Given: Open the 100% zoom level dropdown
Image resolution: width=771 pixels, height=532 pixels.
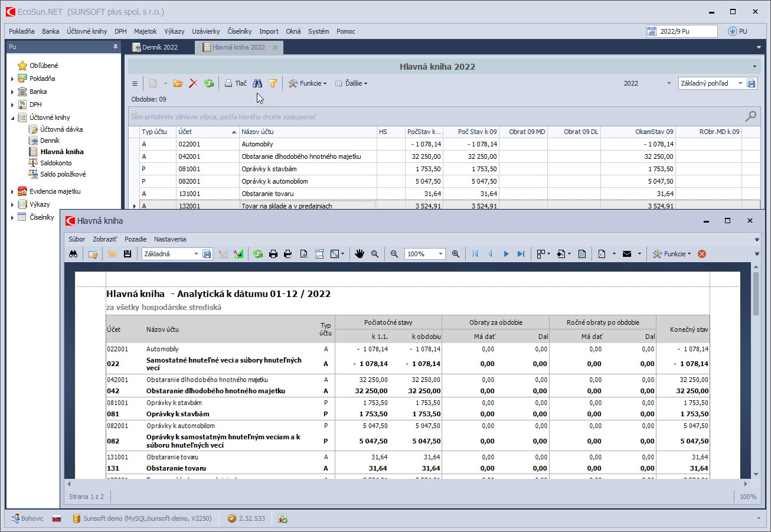Looking at the screenshot, I should tap(440, 254).
